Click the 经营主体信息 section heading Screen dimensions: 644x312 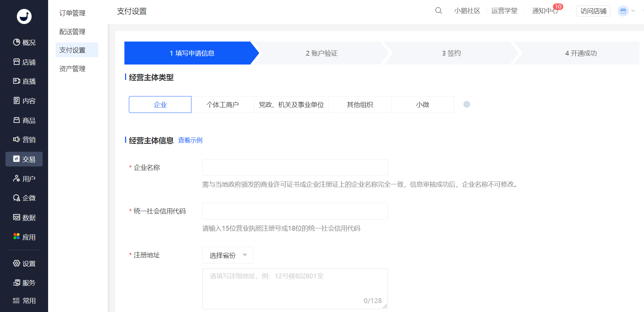pos(151,140)
